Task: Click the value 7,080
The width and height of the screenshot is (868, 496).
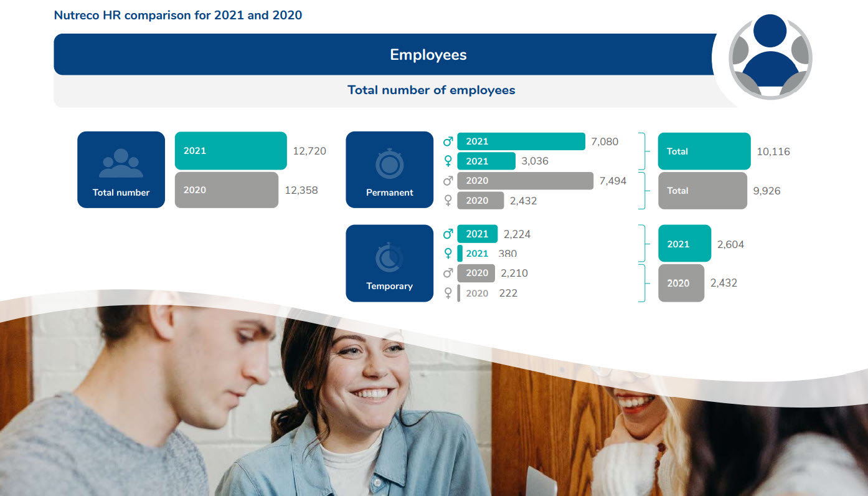Action: 605,141
